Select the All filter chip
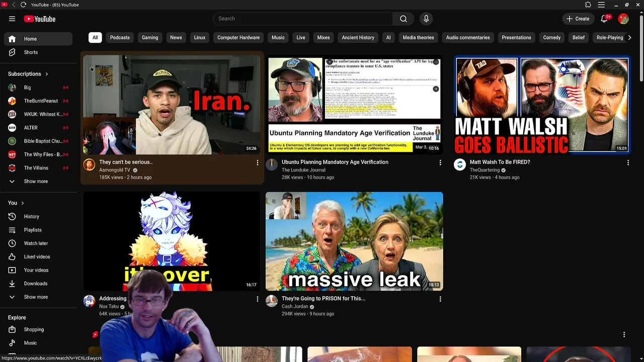This screenshot has width=644, height=362. pos(95,38)
